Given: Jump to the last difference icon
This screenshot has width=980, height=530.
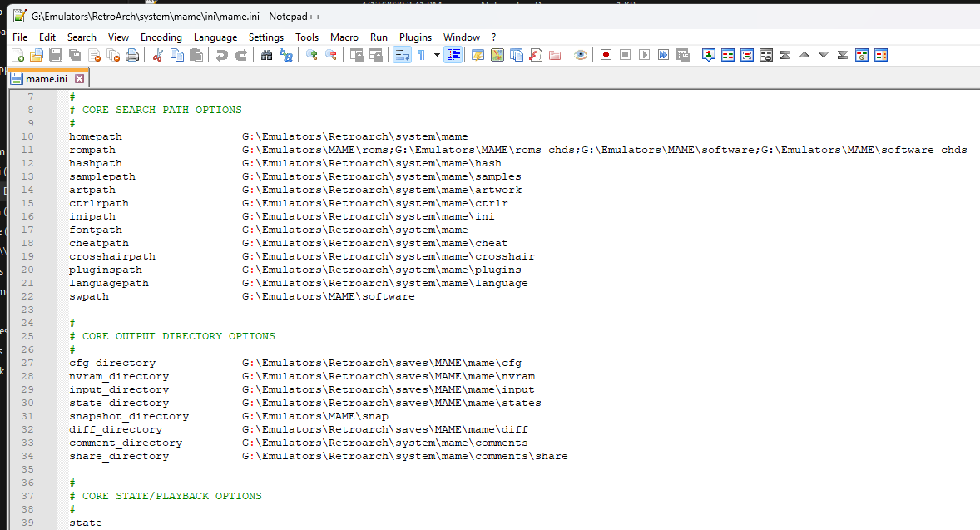Looking at the screenshot, I should pos(843,56).
